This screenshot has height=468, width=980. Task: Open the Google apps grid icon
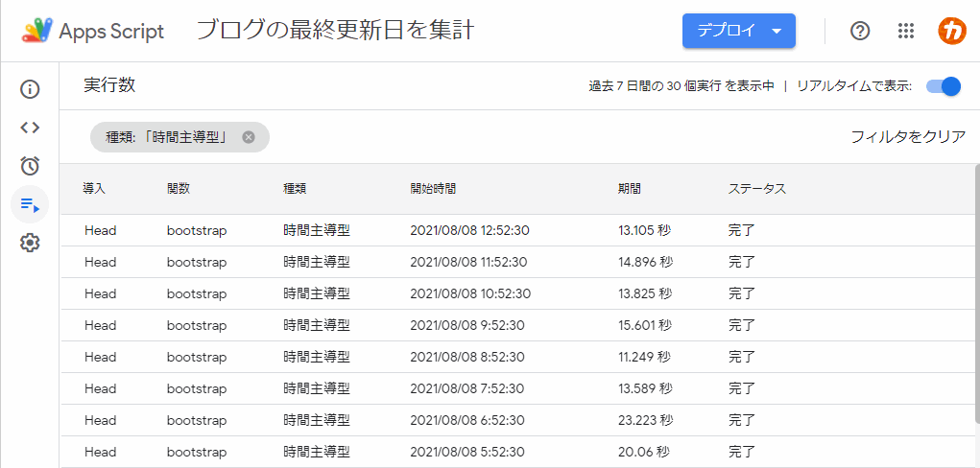pyautogui.click(x=906, y=31)
